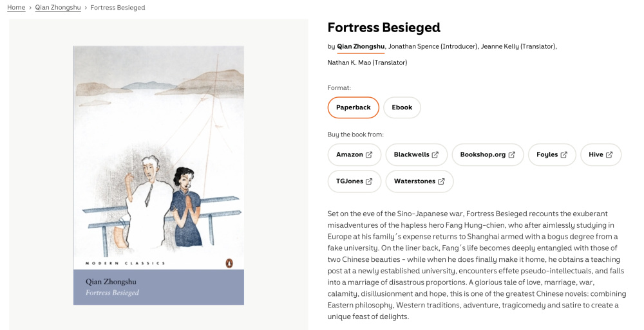Click the Foyles external link icon
This screenshot has width=644, height=330.
click(x=564, y=155)
